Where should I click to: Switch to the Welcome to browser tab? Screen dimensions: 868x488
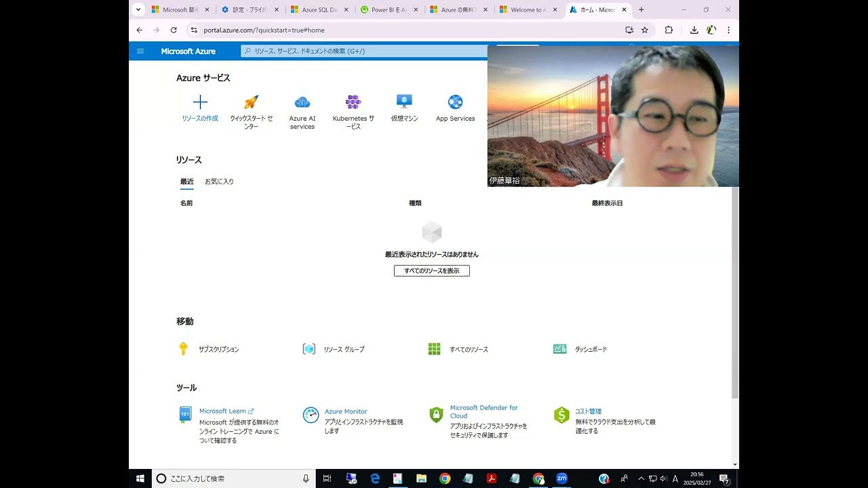point(527,10)
